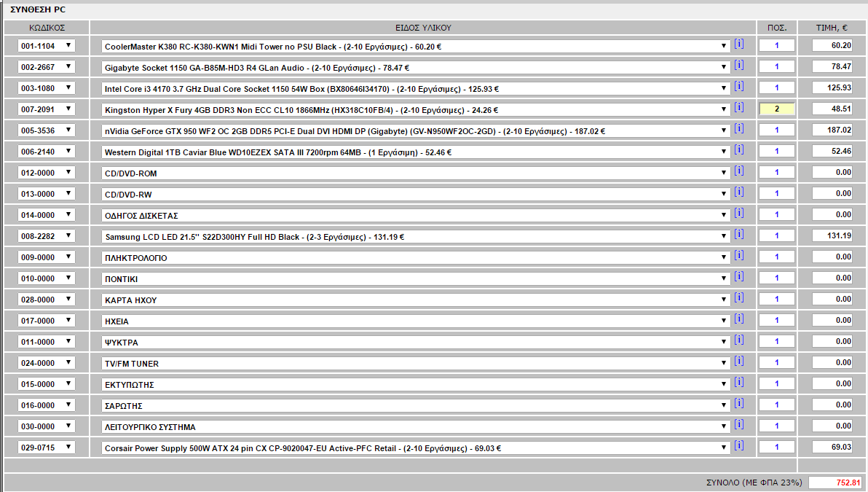Edit quantity field for nVidia GTX 950 row
The width and height of the screenshot is (868, 492).
pos(777,130)
